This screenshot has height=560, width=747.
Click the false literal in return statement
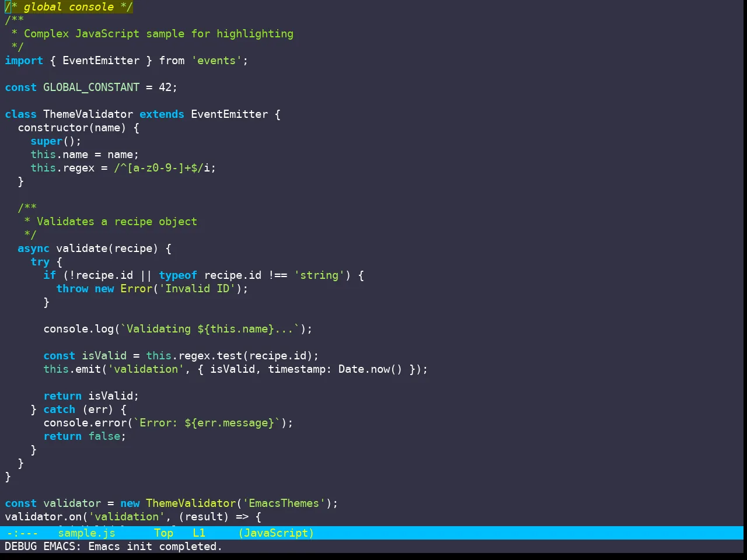pyautogui.click(x=104, y=436)
